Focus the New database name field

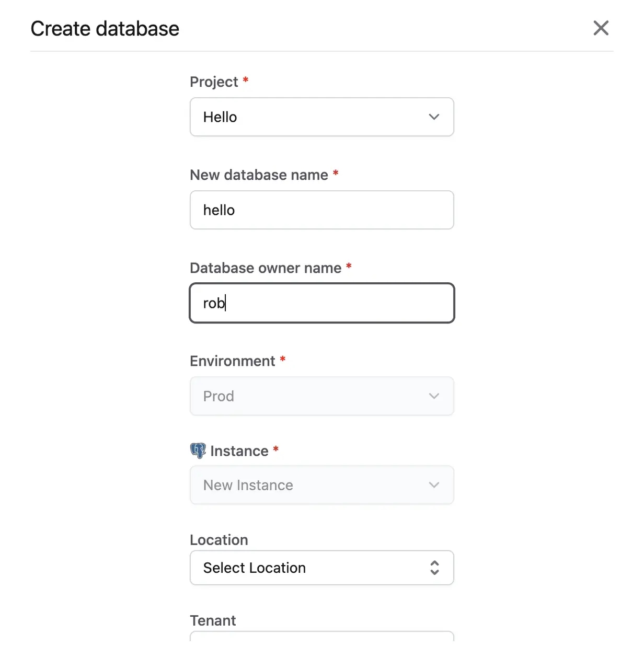[322, 210]
